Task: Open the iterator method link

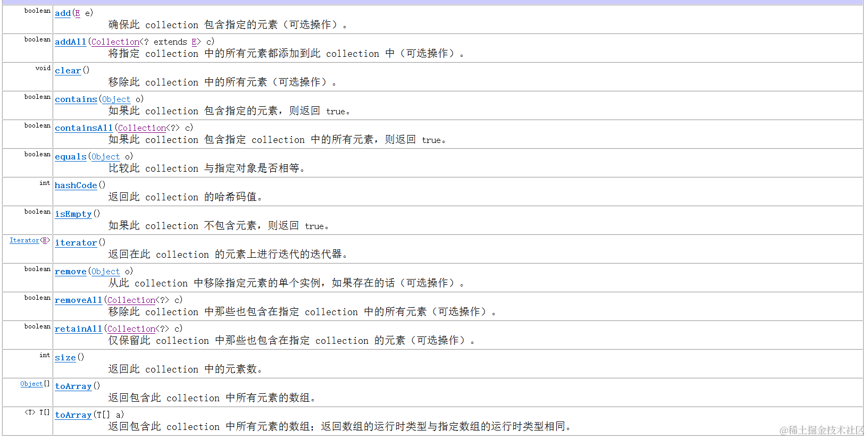Action: click(x=76, y=243)
